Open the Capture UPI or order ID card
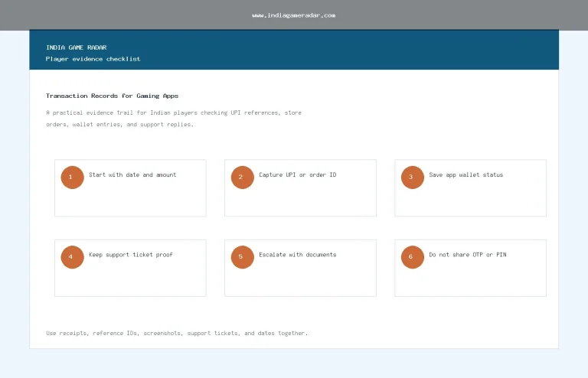Image resolution: width=588 pixels, height=378 pixels. pos(300,188)
